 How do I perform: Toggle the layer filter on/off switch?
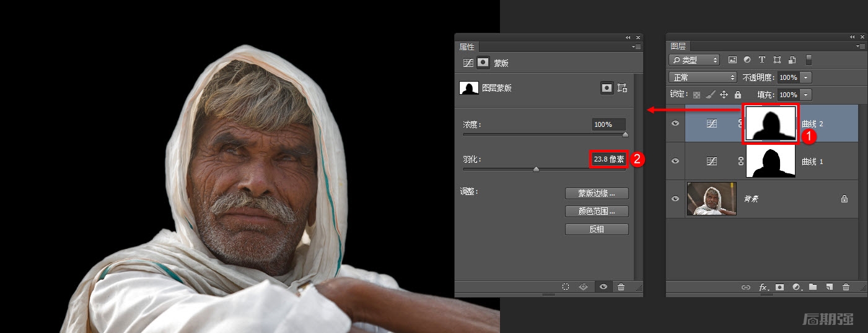[809, 60]
